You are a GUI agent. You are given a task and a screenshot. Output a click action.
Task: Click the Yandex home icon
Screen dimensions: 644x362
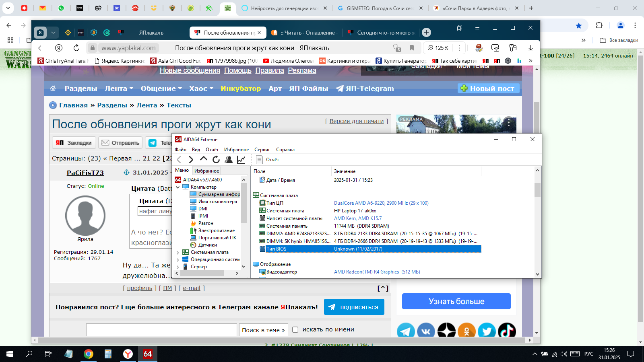(x=59, y=48)
